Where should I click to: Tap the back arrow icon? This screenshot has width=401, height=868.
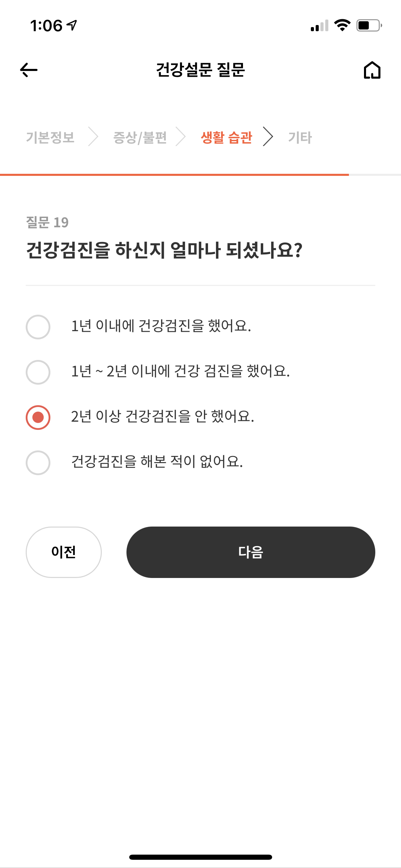point(29,70)
